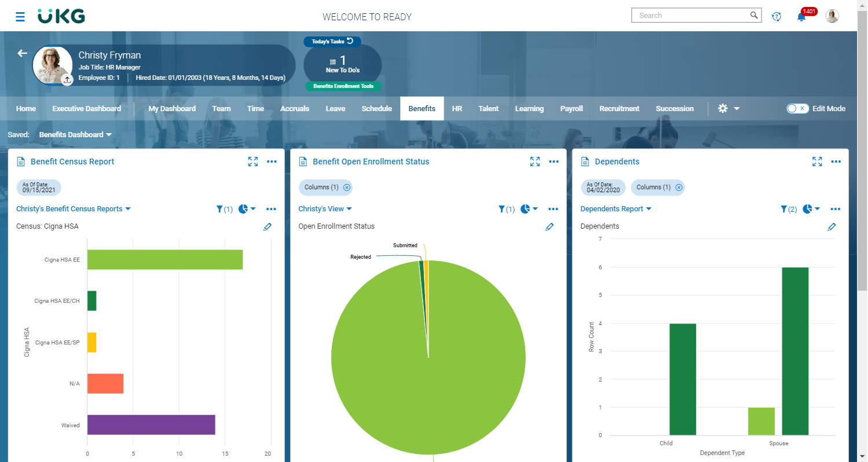Remove Columns (1) chip in Dependents
Viewport: 868px width, 462px height.
[679, 187]
